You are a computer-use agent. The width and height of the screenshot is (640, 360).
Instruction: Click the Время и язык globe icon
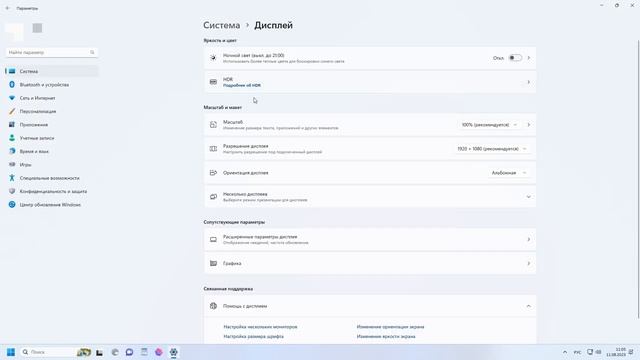click(12, 151)
